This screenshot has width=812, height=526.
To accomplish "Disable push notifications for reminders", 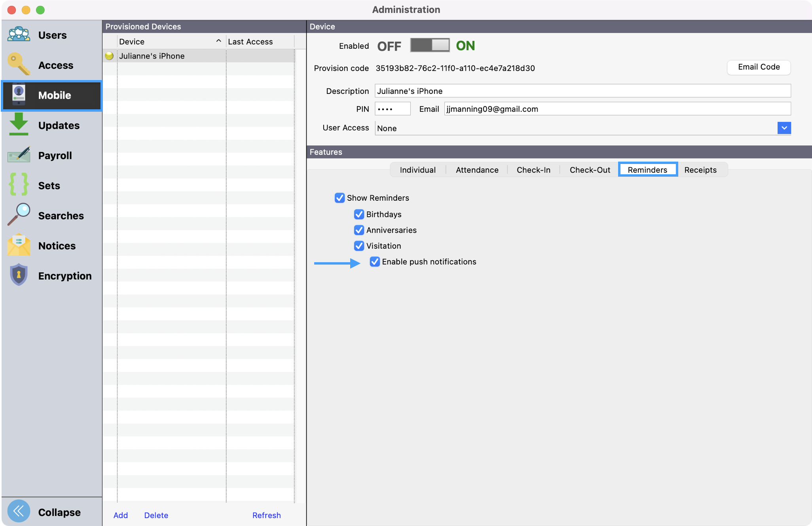I will pyautogui.click(x=374, y=261).
